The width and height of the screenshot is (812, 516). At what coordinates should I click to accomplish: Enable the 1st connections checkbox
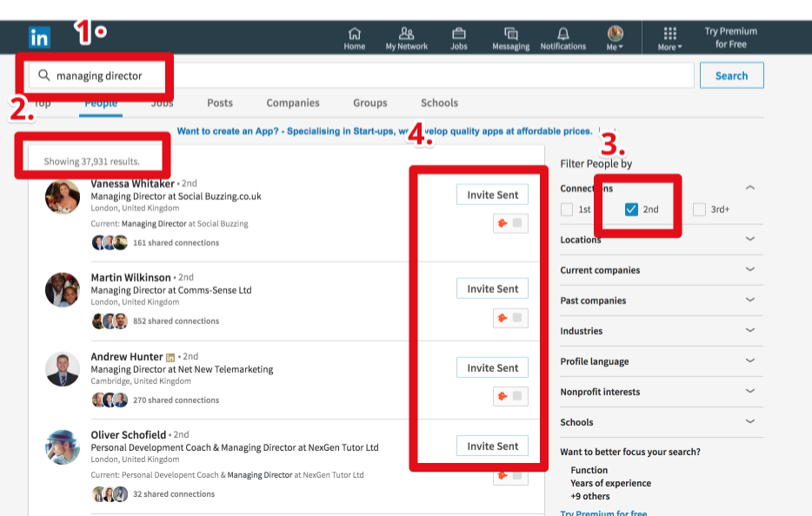tap(567, 209)
